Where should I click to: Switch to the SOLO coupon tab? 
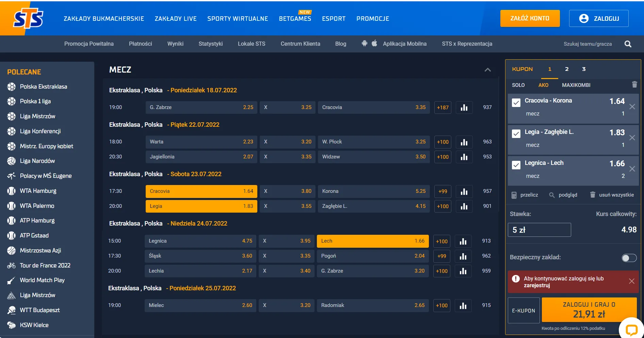(x=518, y=85)
